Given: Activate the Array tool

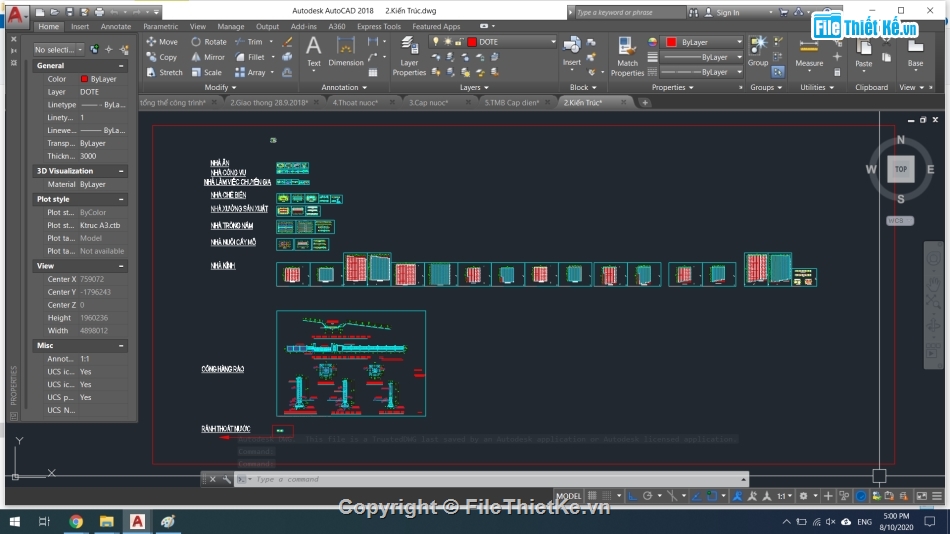Looking at the screenshot, I should [250, 72].
